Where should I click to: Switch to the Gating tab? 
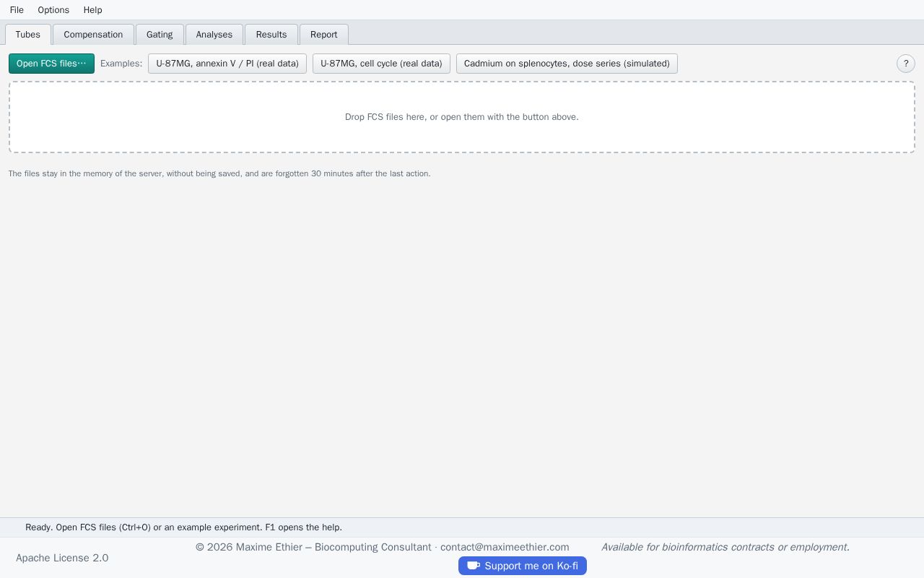pos(160,35)
